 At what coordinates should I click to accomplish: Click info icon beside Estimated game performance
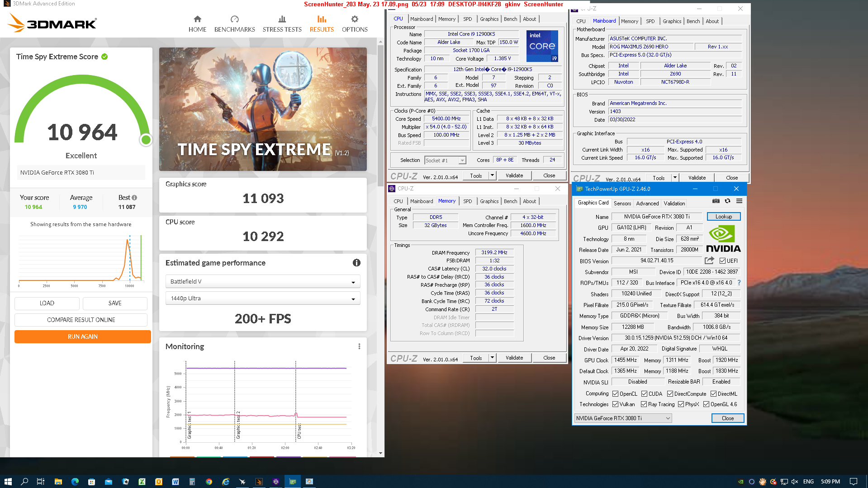(x=356, y=263)
